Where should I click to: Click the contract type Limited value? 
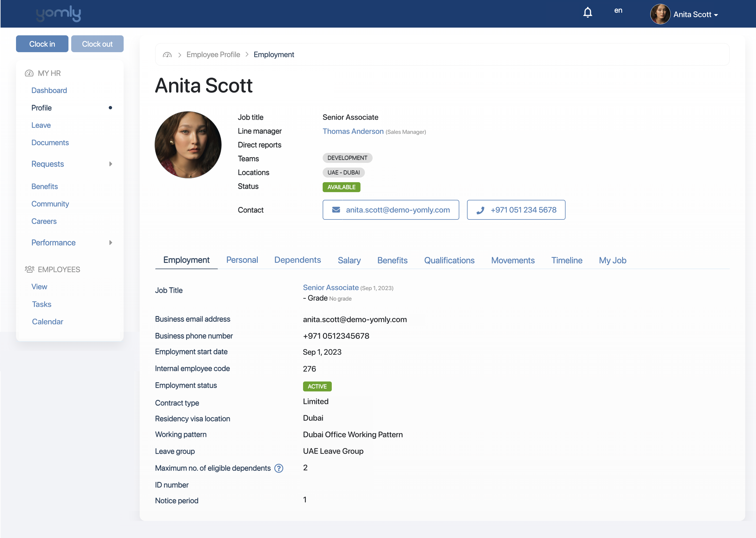(x=316, y=402)
